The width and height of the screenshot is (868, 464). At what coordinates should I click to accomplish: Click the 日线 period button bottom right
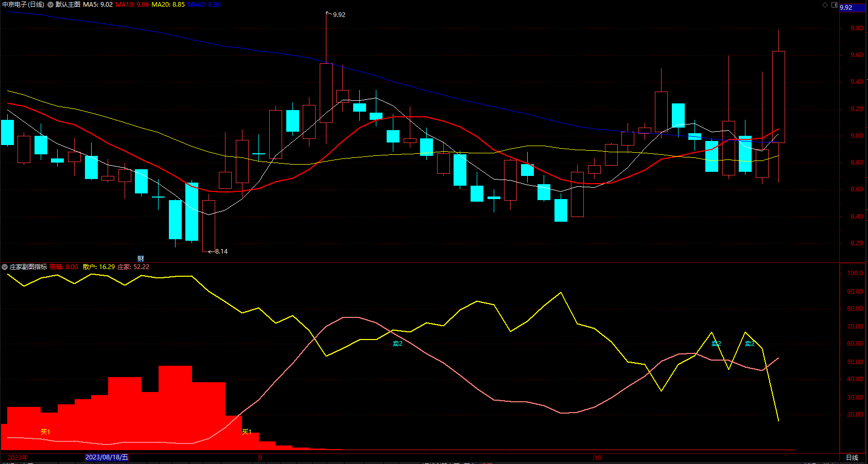point(852,457)
